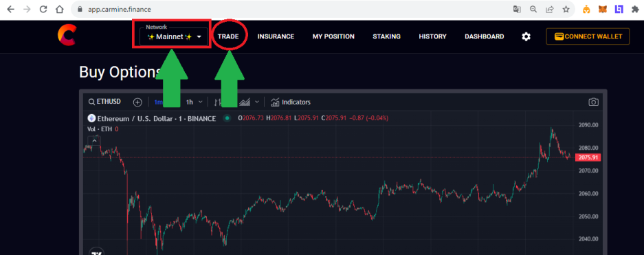
Task: Open the Network Mainnet dropdown
Action: click(175, 37)
